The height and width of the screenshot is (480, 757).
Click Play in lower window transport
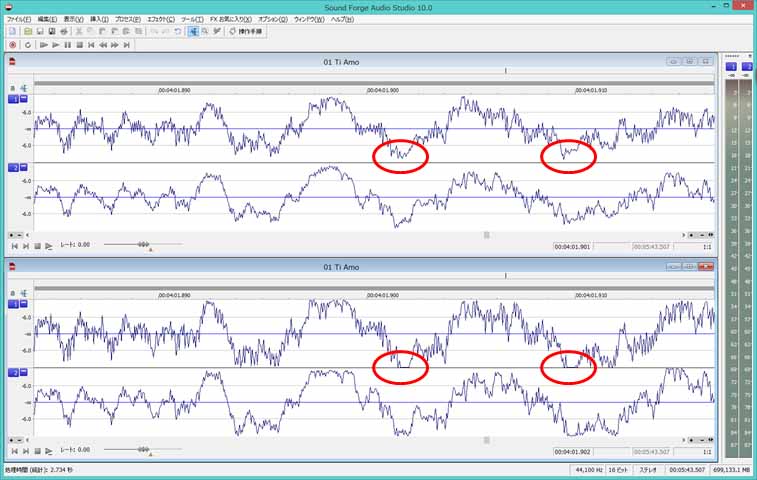click(x=49, y=451)
